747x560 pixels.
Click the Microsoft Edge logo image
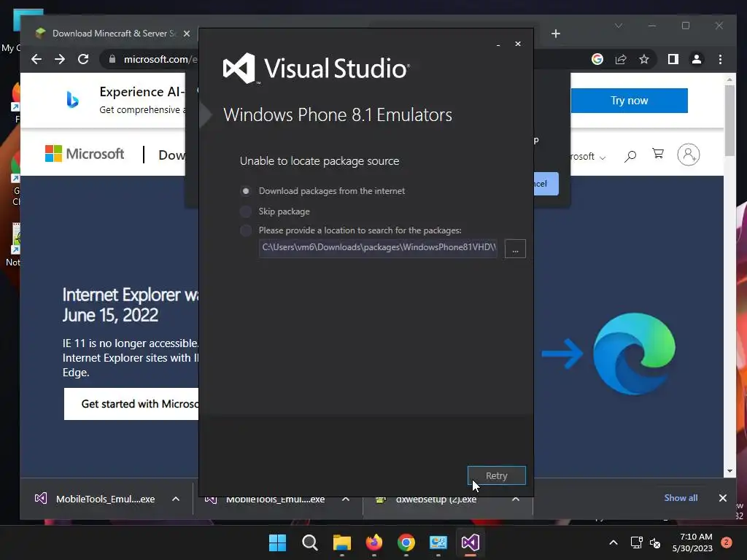coord(634,354)
